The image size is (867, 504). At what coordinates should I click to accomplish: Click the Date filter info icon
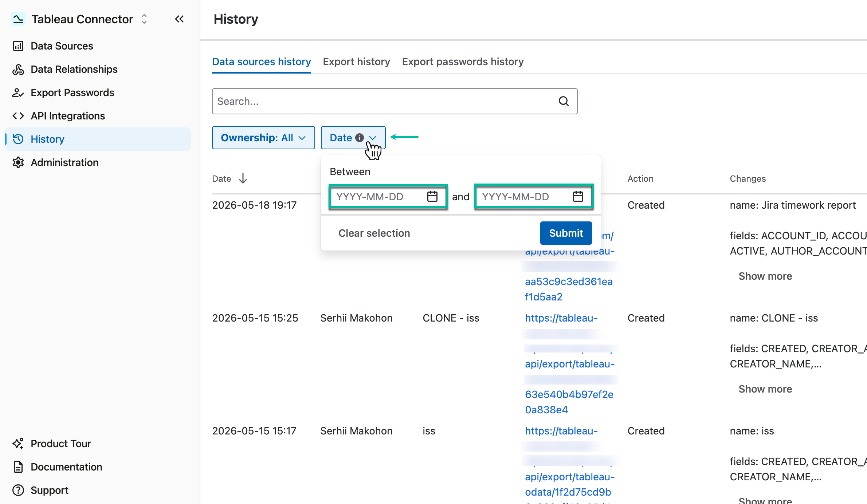(x=360, y=138)
